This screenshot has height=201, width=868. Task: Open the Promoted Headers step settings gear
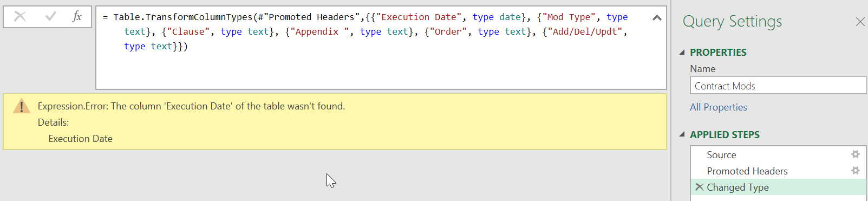pyautogui.click(x=856, y=171)
